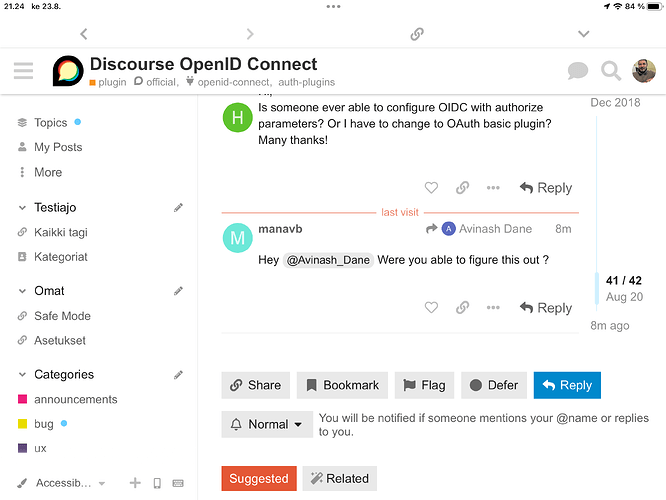Reply to the OIDC parameters post

(546, 188)
